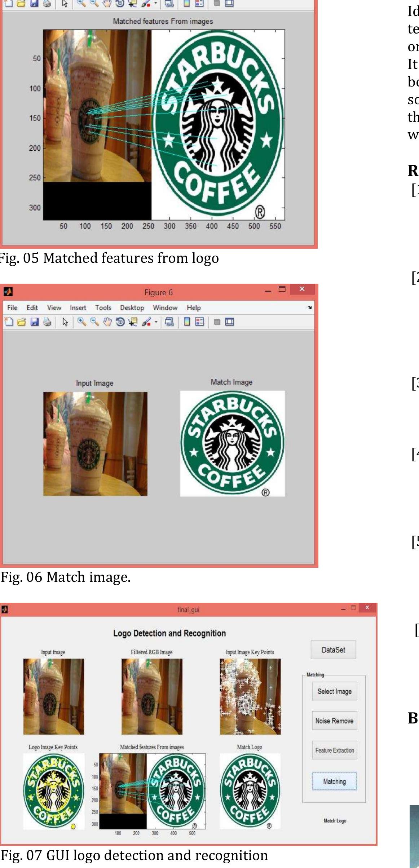Click 'Logo Detection and Recognition' heading
The height and width of the screenshot is (868, 419).
[169, 633]
